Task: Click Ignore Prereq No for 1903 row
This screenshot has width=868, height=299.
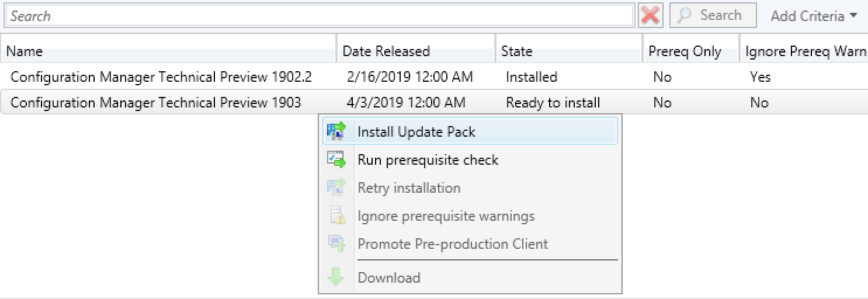Action: click(759, 102)
